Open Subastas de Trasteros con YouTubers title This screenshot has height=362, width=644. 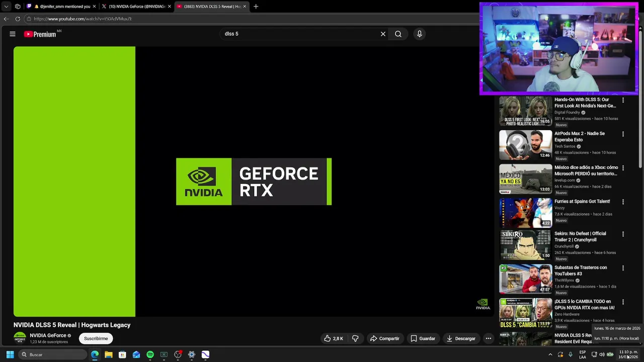click(x=581, y=270)
